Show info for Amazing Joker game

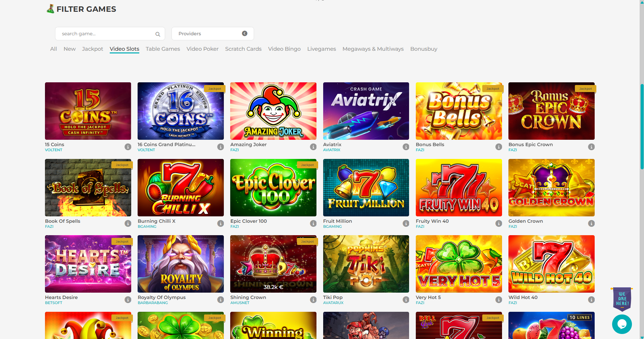click(x=313, y=147)
